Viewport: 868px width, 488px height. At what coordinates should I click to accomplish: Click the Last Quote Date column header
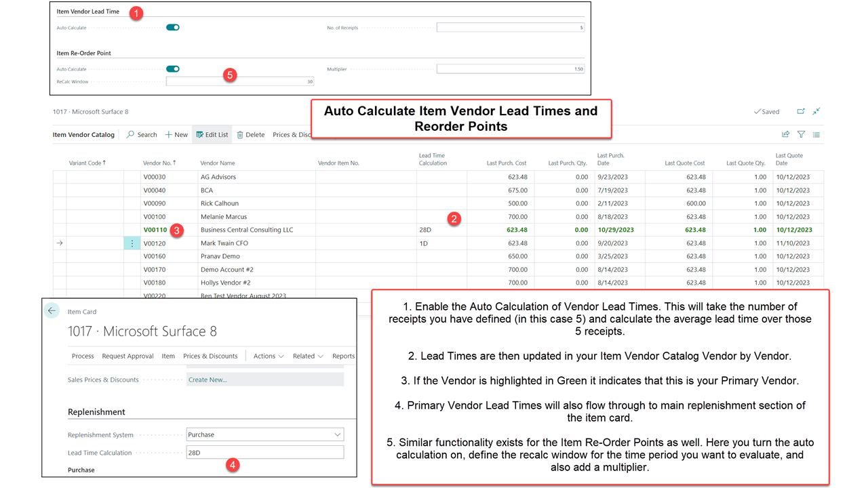coord(789,159)
